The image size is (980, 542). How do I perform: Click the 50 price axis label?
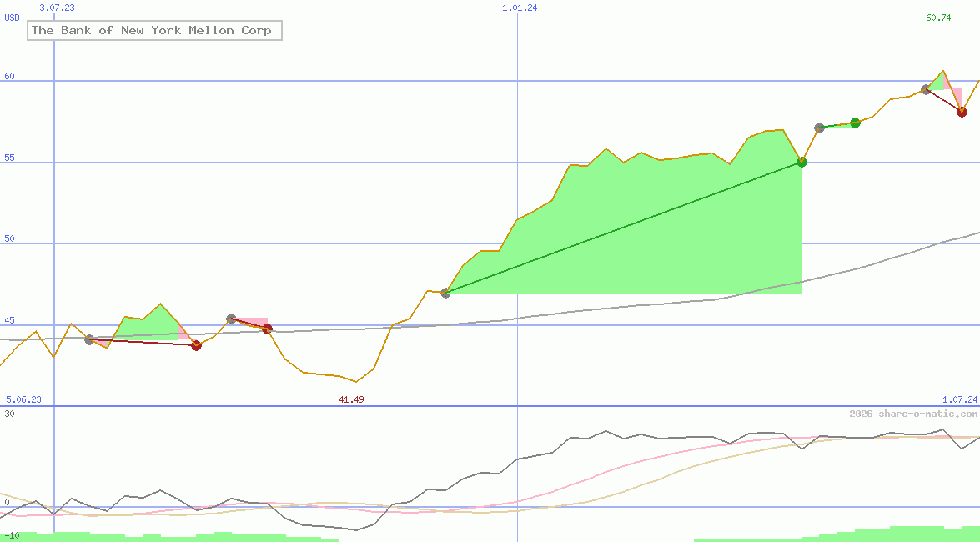9,238
